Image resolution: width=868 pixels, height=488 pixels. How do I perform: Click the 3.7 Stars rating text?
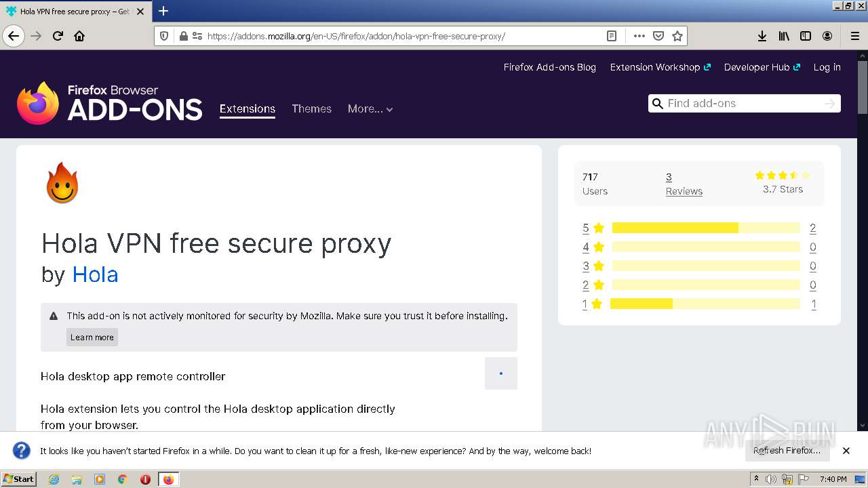coord(783,189)
